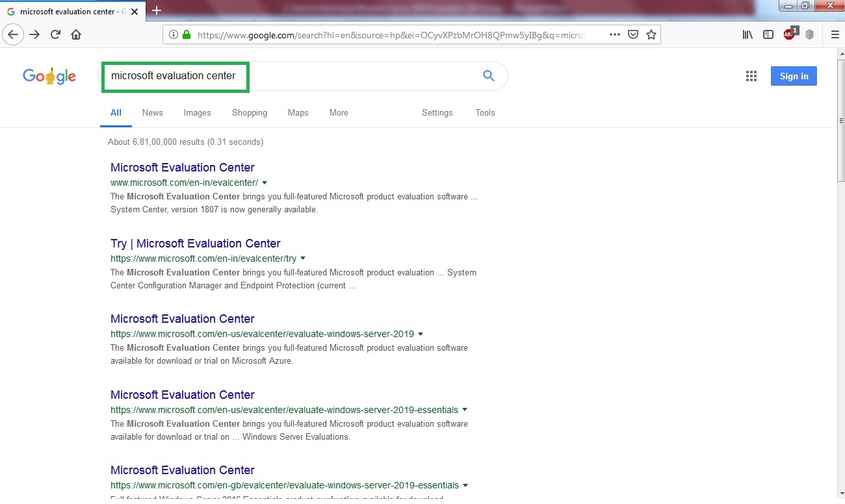Expand arrow next to en-us evaluate-windows-server-2019-essentials URL

[465, 410]
